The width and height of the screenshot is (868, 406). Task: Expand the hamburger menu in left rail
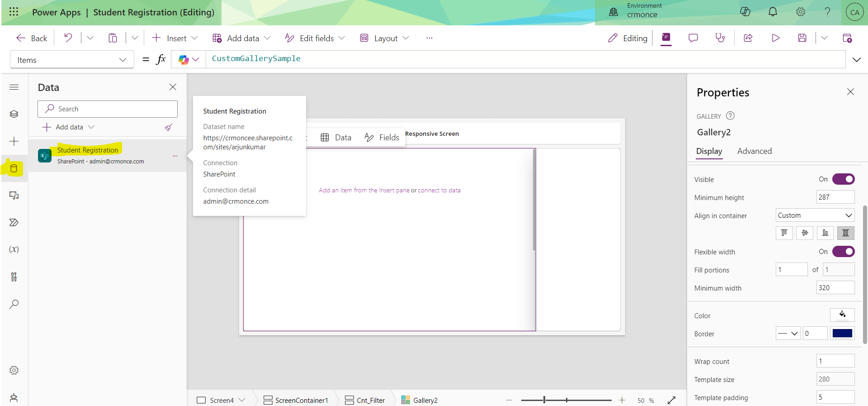pos(14,87)
